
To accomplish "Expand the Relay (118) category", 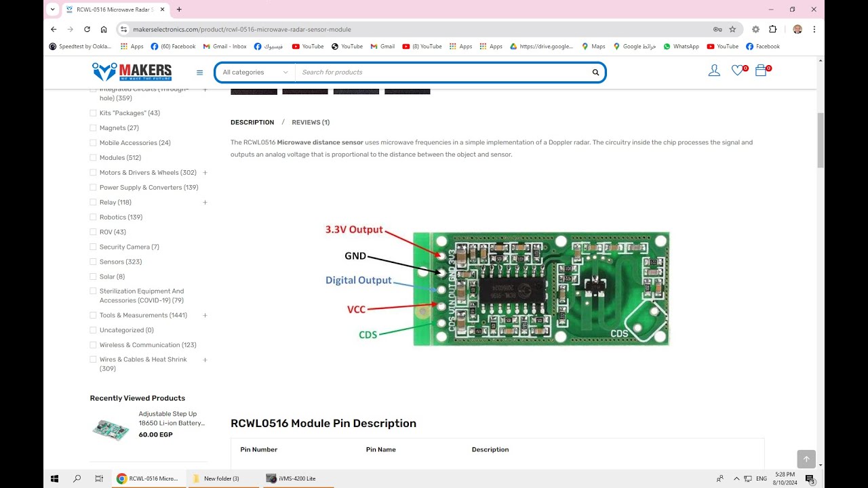I will coord(205,203).
